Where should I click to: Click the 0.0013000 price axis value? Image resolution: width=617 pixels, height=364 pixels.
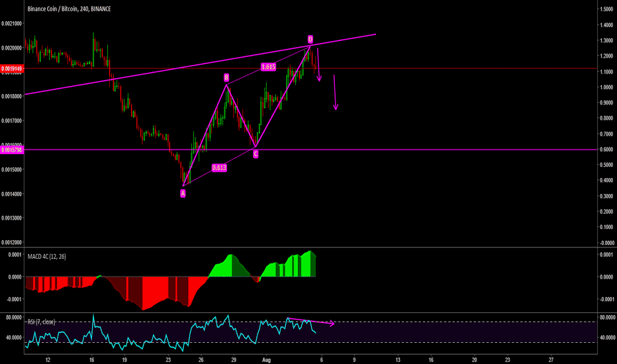click(11, 218)
